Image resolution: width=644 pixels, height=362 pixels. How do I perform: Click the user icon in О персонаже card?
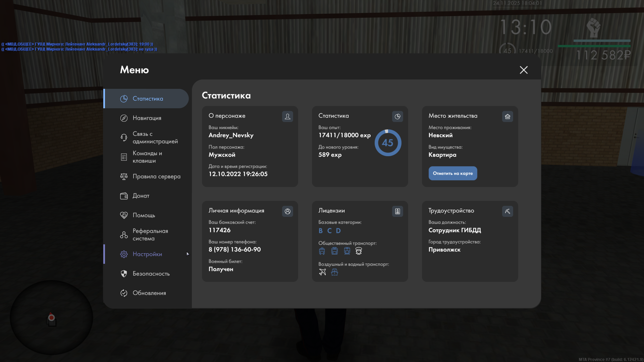click(287, 116)
